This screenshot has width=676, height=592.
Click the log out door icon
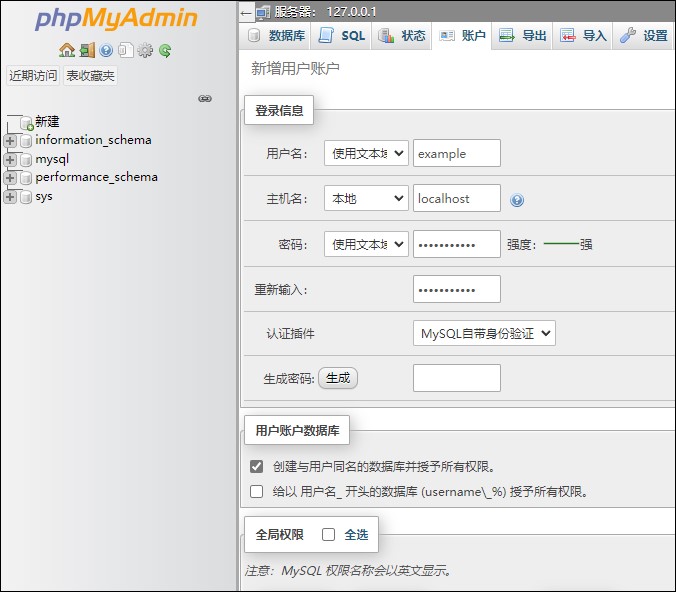[87, 50]
